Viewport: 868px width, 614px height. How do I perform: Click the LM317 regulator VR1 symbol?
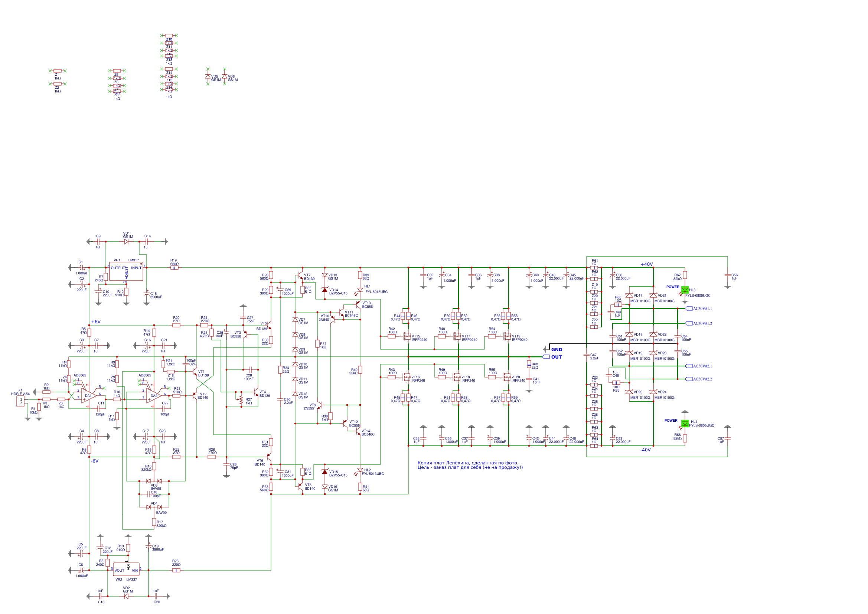tap(126, 271)
